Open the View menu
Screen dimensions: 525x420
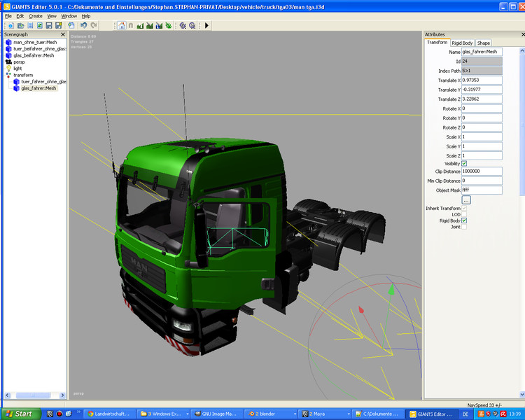(52, 16)
